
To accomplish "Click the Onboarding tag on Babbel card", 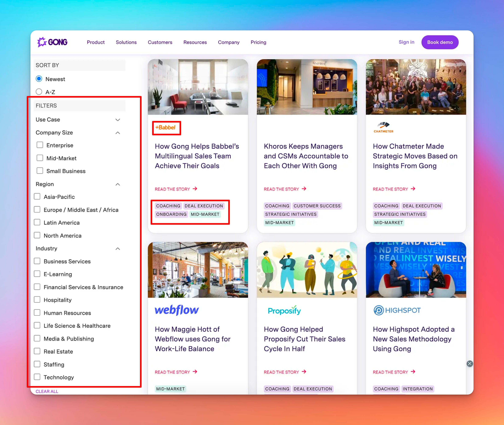I will [171, 214].
